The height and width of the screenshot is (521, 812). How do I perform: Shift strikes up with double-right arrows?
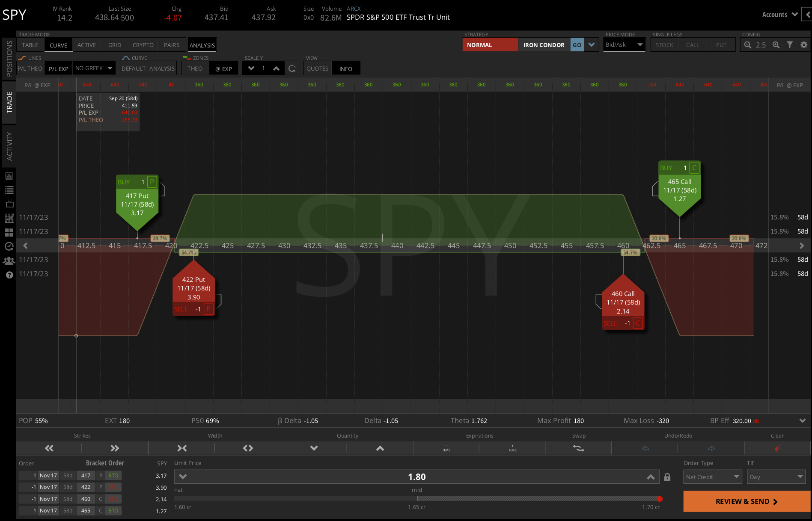115,448
